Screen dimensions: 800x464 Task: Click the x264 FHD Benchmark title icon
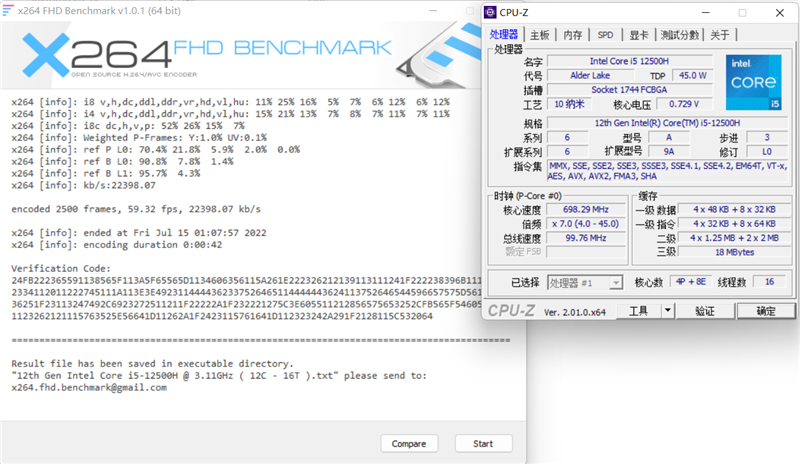coord(7,10)
